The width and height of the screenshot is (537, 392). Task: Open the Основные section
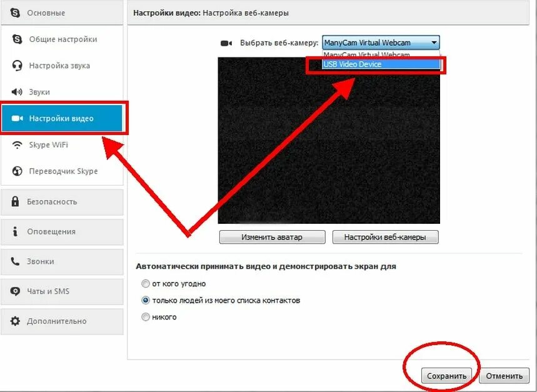pos(62,13)
